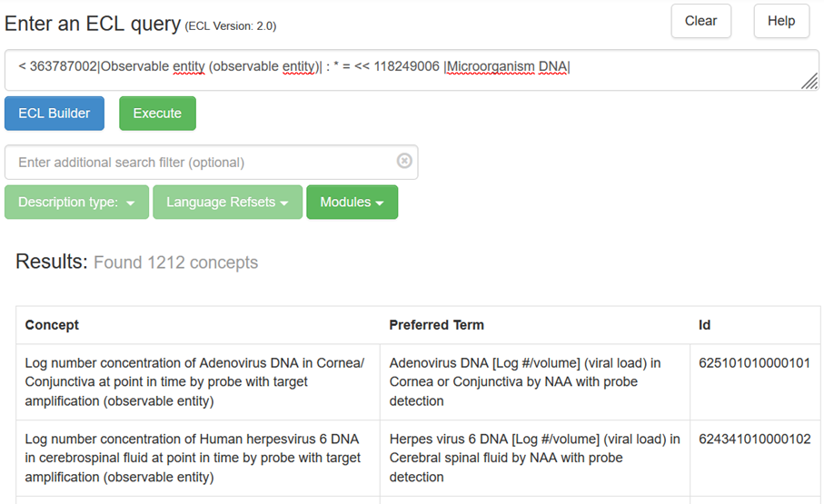Open the ECL Builder
This screenshot has height=504, width=824.
tap(55, 114)
